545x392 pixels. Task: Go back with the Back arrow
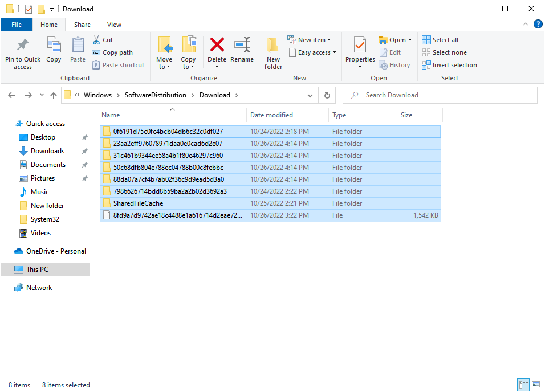tap(11, 95)
